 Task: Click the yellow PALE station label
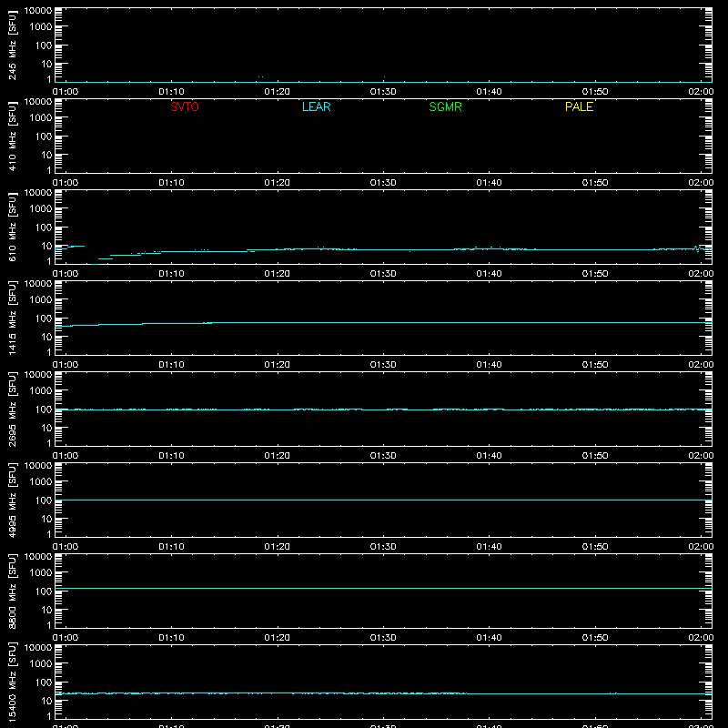(x=579, y=106)
